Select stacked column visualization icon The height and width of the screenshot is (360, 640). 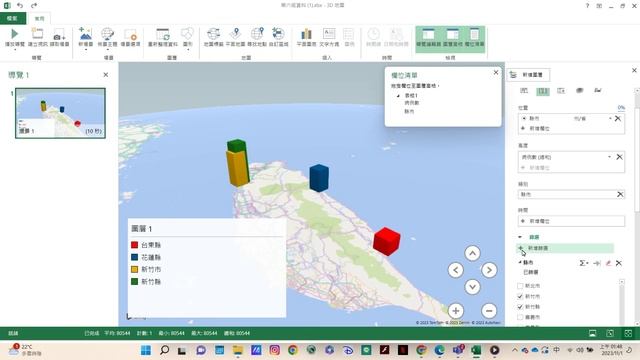[524, 91]
